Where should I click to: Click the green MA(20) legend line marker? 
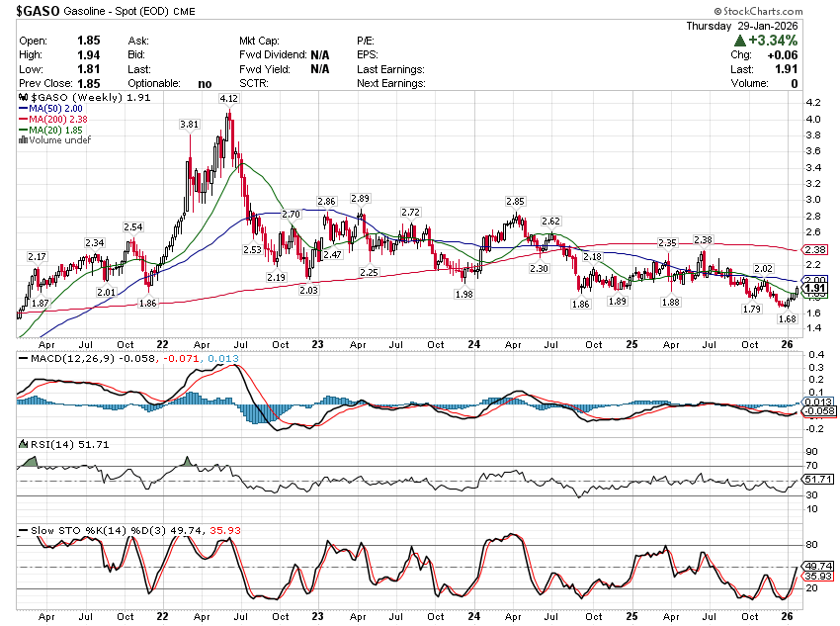23,131
